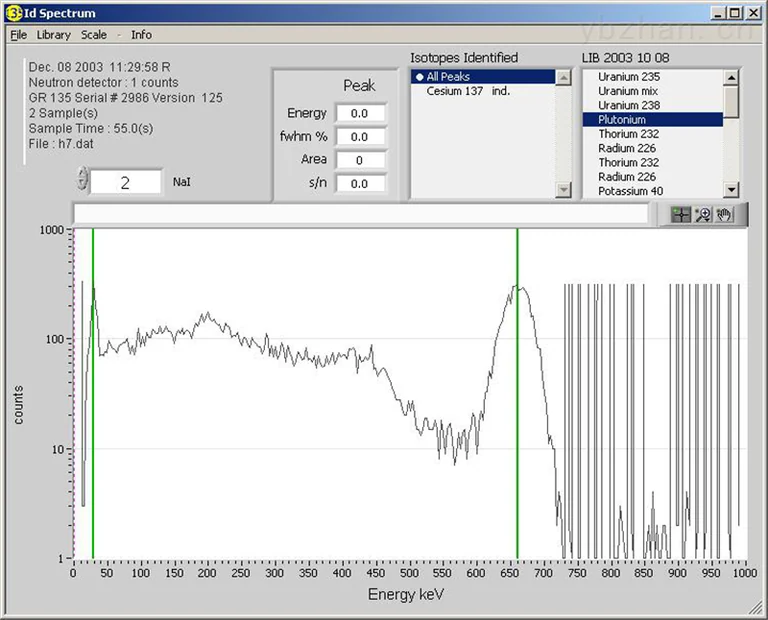Click the blank text bar above the graph
This screenshot has height=620, width=768.
point(360,214)
